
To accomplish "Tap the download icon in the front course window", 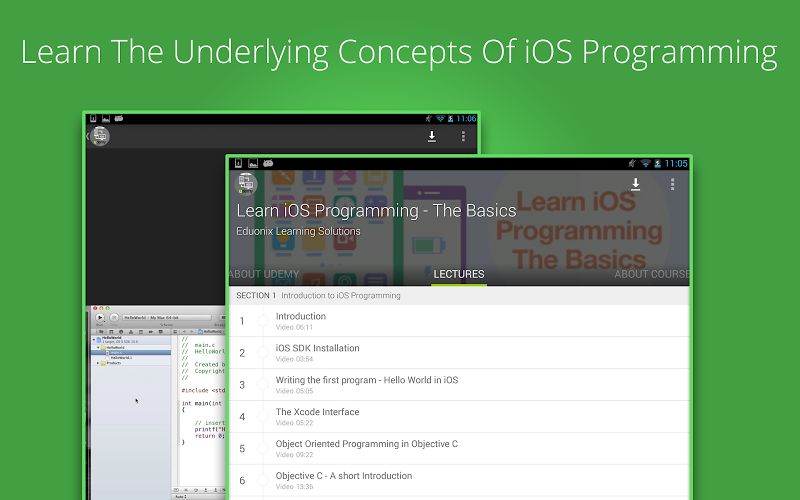I will pyautogui.click(x=635, y=184).
